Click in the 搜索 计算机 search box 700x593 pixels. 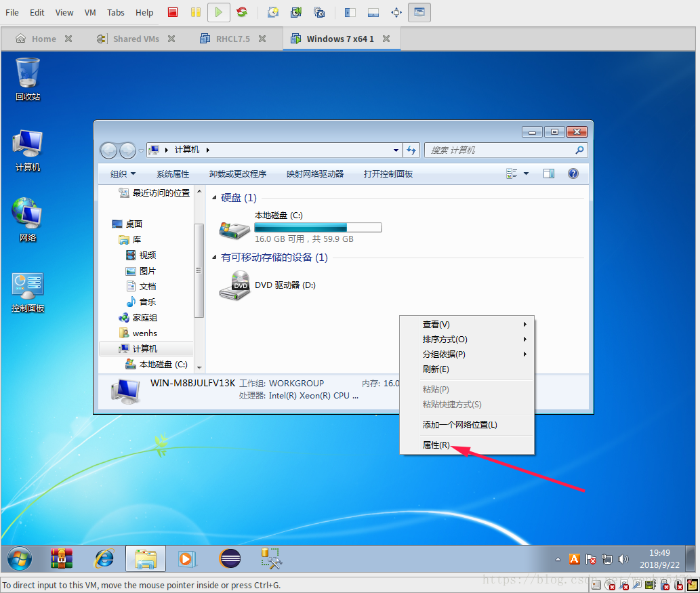tap(506, 150)
